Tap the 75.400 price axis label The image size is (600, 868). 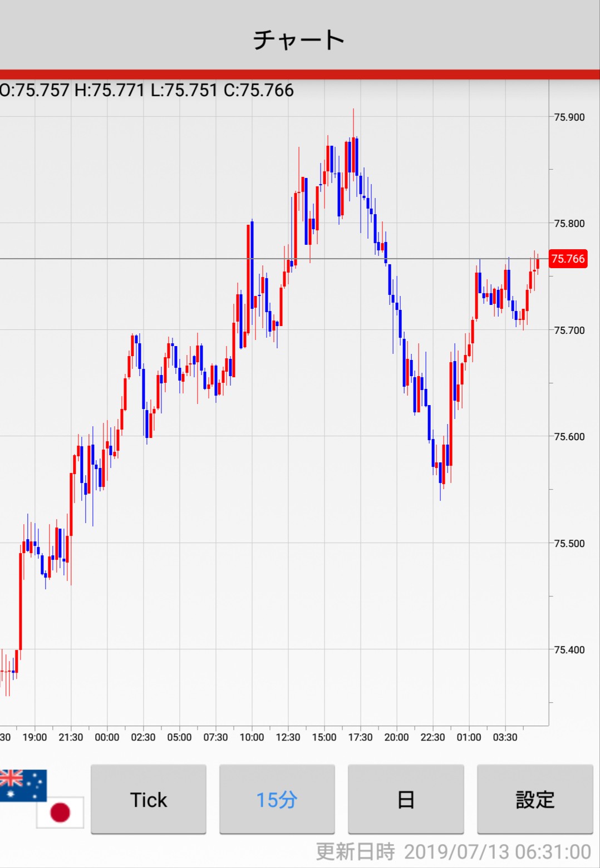569,649
